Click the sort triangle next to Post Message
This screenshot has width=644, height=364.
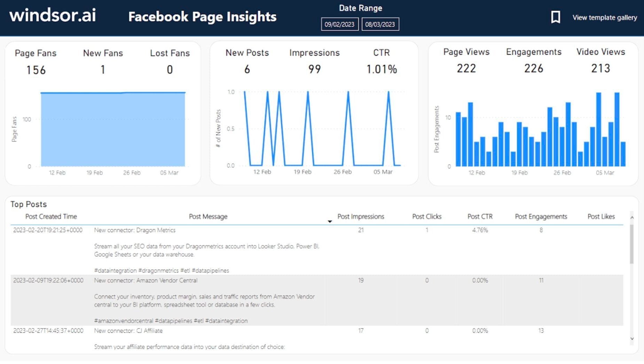(x=329, y=221)
